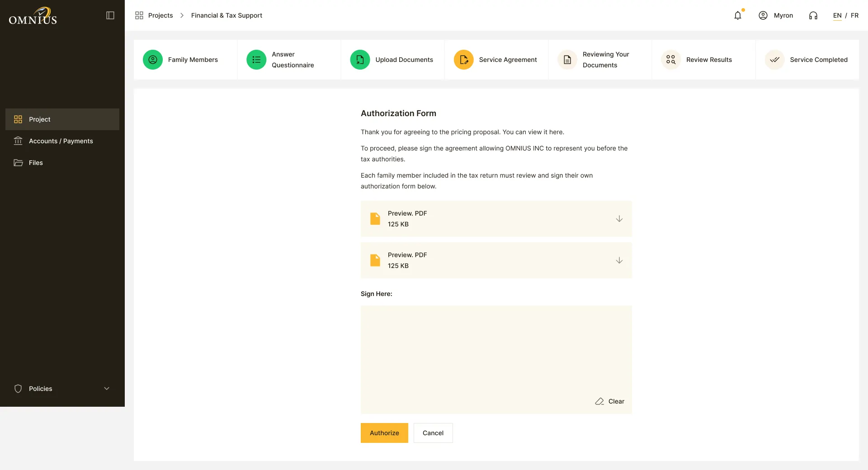Select the Service Agreement step
868x470 pixels.
pyautogui.click(x=496, y=60)
